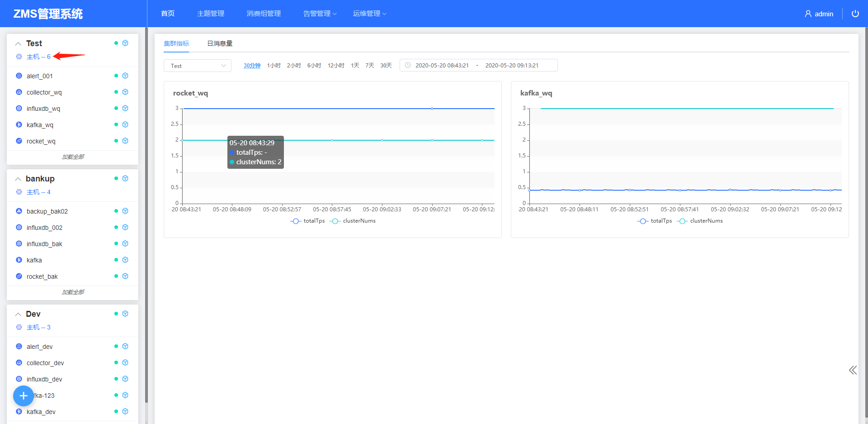This screenshot has height=424, width=868.
Task: Click the service icon beside kafka_wq
Action: coord(19,124)
